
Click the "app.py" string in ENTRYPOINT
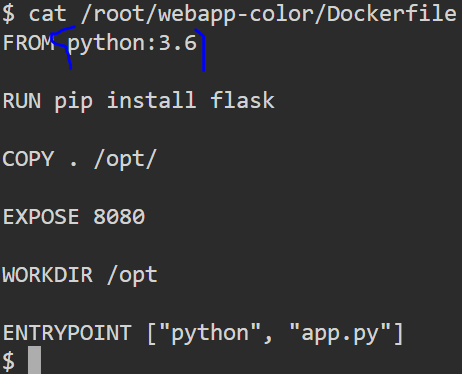coord(340,333)
